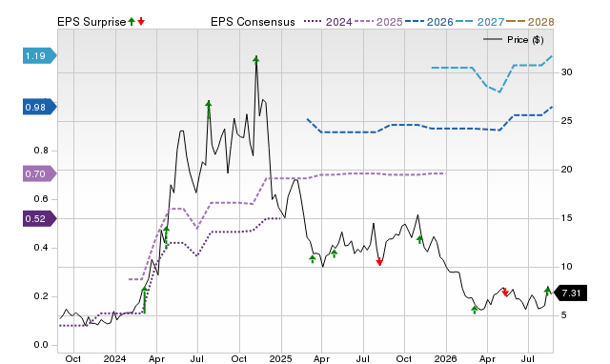The height and width of the screenshot is (364, 610).
Task: Click the Oct time-axis label preceding 2026
Action: coord(404,358)
